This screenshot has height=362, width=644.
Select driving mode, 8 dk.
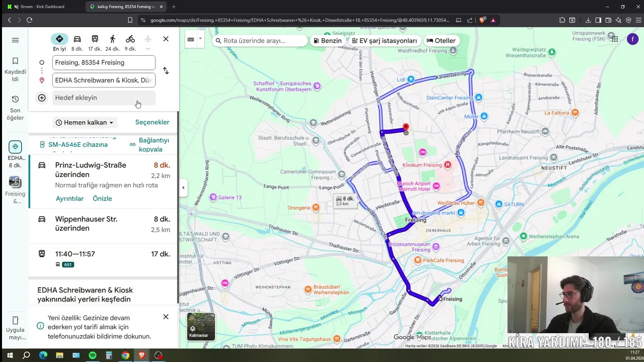click(x=77, y=43)
